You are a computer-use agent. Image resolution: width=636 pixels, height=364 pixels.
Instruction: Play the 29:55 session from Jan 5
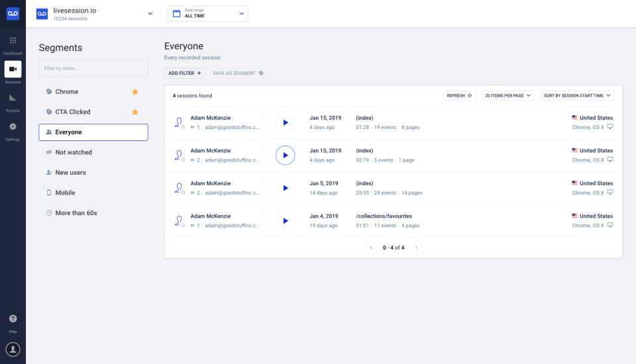285,188
